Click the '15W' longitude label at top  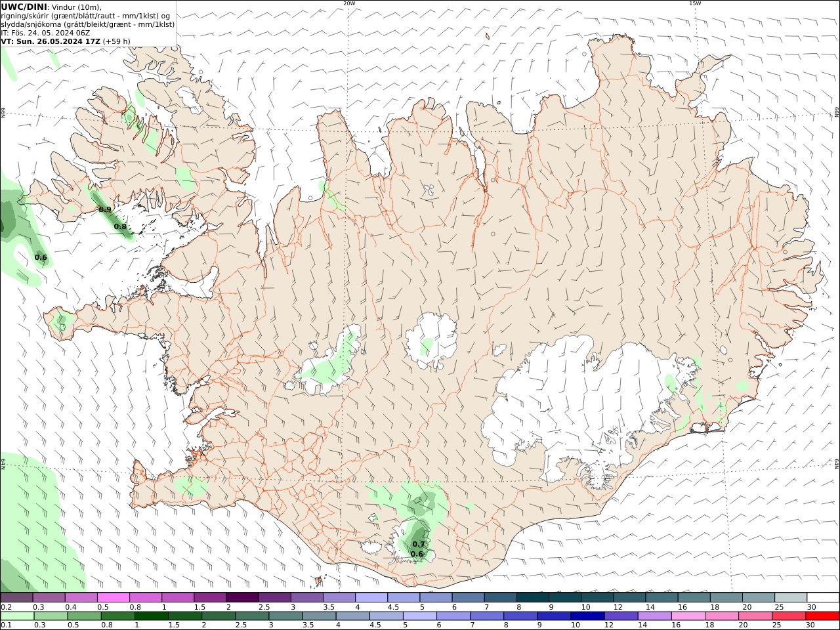coord(694,3)
